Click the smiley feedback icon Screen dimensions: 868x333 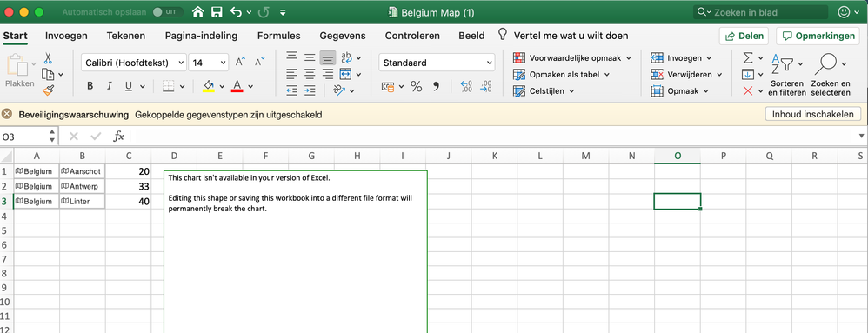845,12
